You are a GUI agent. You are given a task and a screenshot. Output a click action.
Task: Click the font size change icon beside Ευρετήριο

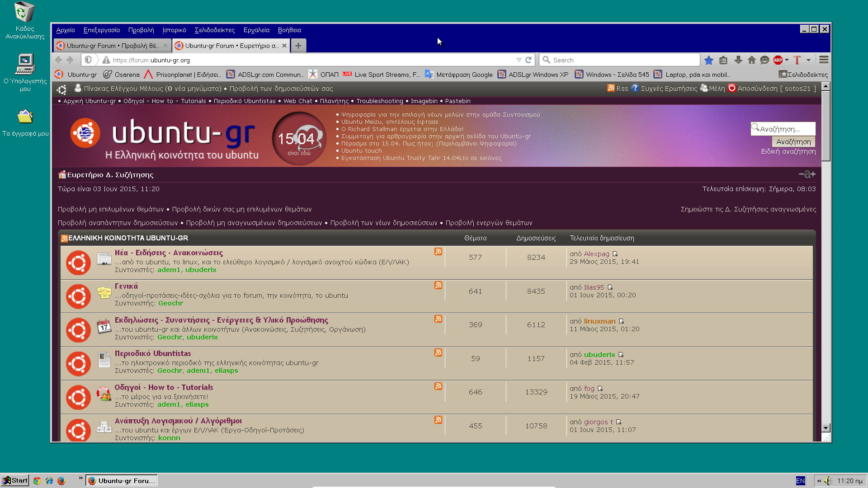click(807, 174)
